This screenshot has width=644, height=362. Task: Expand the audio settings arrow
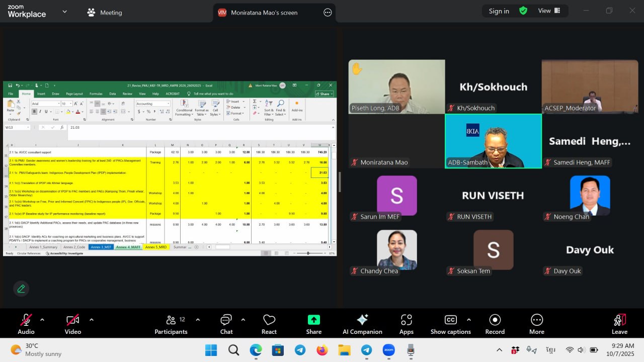42,320
